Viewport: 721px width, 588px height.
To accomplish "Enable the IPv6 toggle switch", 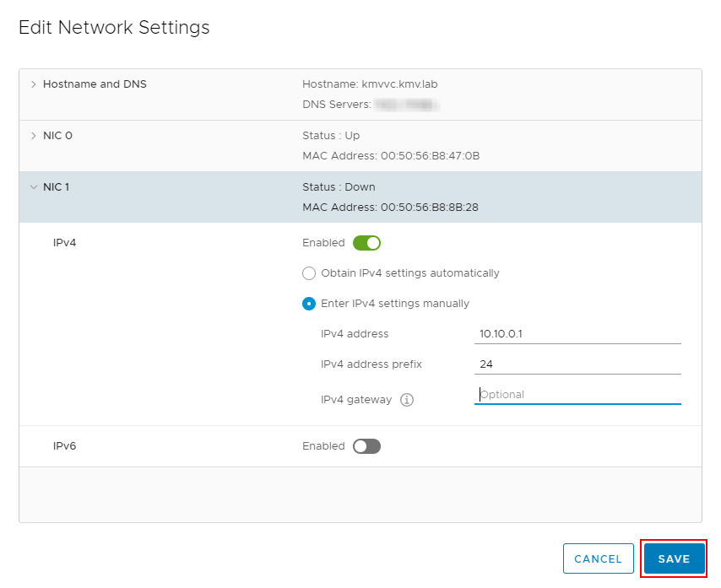I will (366, 446).
